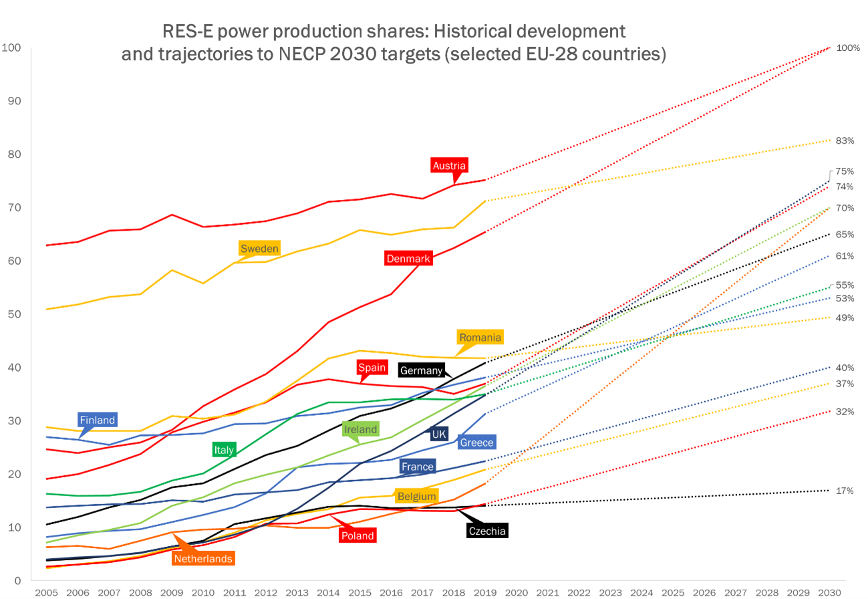Click the Finland callout label
This screenshot has height=599, width=868.
98,421
